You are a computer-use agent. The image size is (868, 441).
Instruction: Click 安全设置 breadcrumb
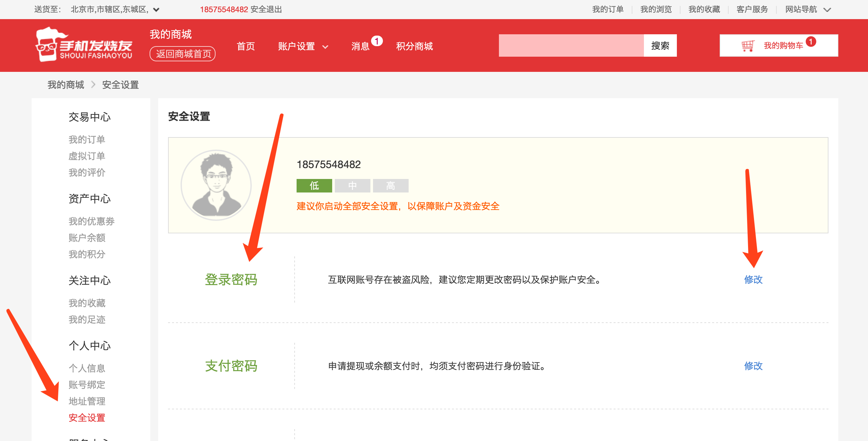[120, 85]
